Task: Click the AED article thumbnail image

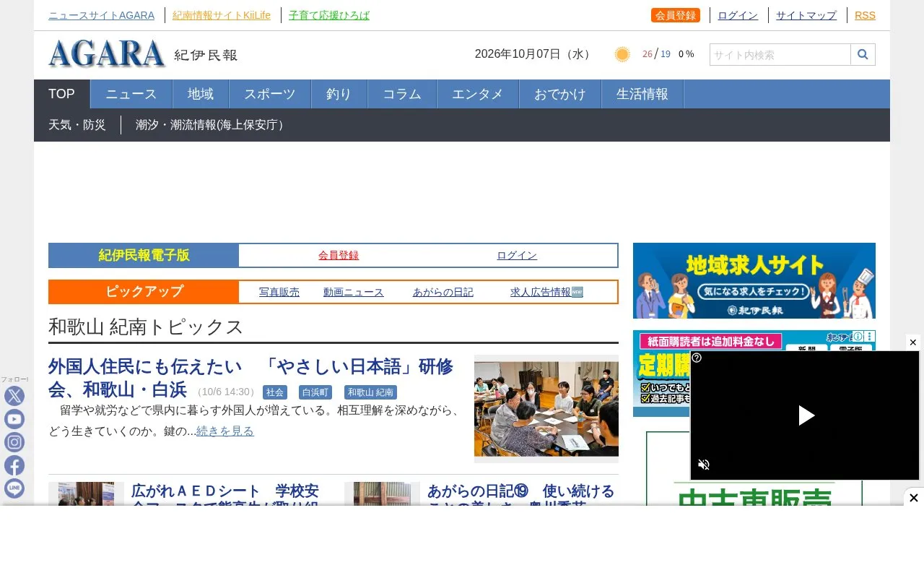Action: pyautogui.click(x=86, y=493)
